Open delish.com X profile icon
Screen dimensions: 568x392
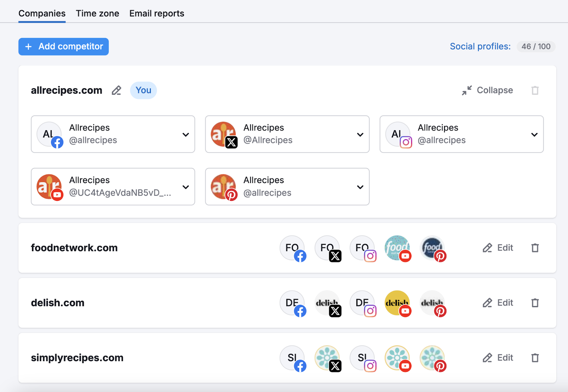point(328,303)
